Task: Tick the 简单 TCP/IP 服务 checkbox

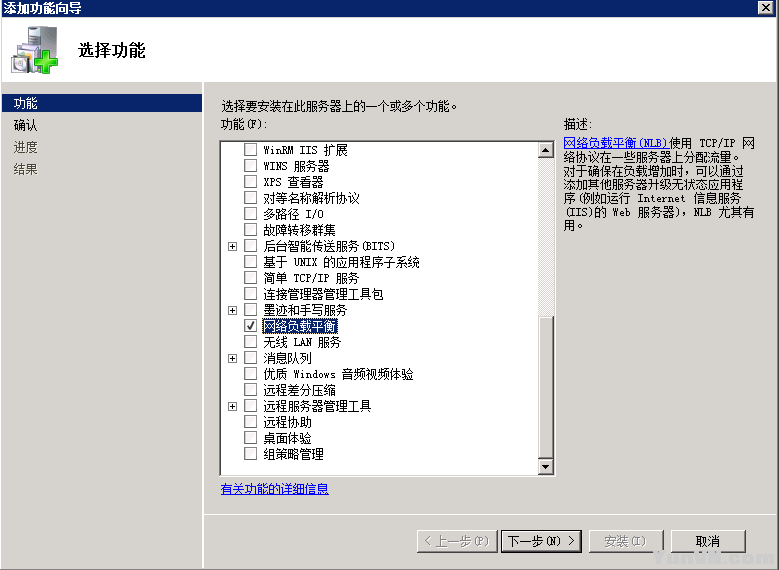Action: click(250, 278)
